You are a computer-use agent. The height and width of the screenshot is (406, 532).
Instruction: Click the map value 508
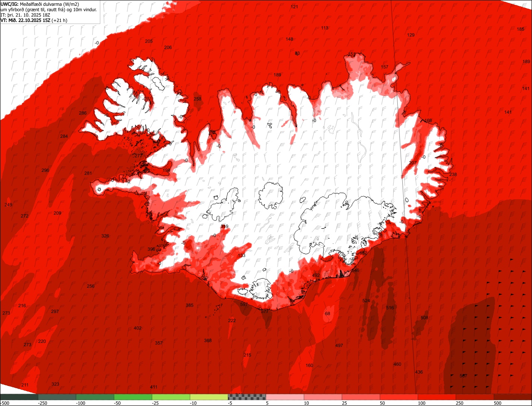(x=424, y=318)
